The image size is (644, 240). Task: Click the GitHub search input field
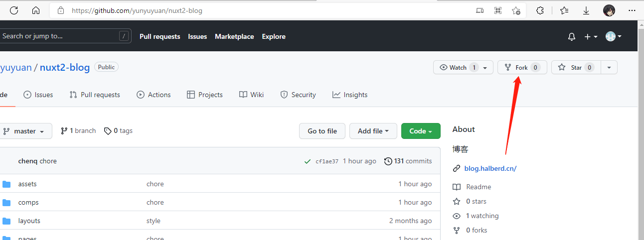tap(60, 36)
